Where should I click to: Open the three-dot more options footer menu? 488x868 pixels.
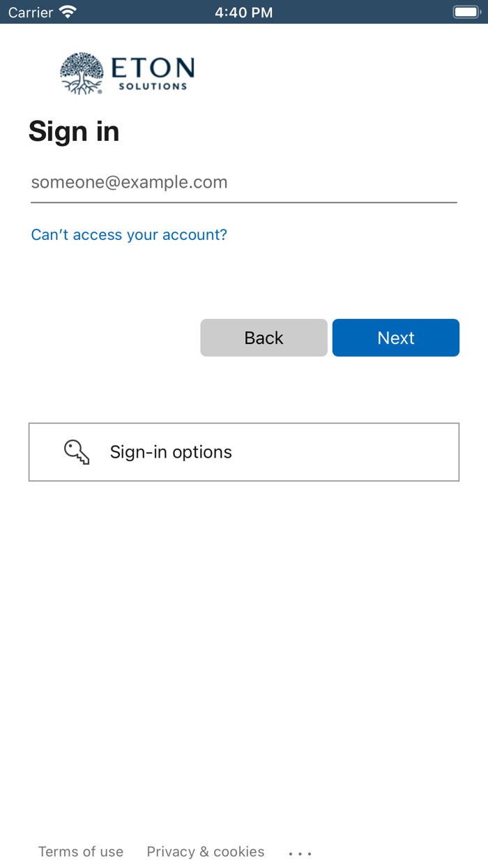[300, 853]
